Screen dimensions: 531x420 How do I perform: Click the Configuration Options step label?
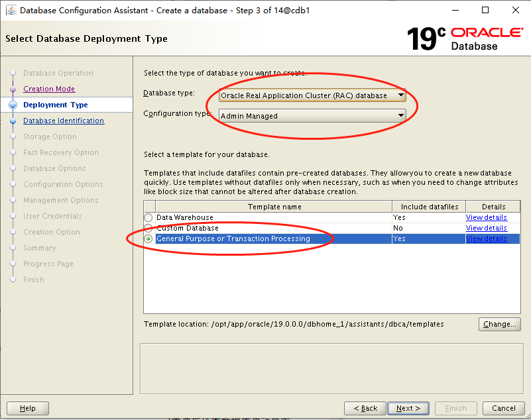coord(63,184)
